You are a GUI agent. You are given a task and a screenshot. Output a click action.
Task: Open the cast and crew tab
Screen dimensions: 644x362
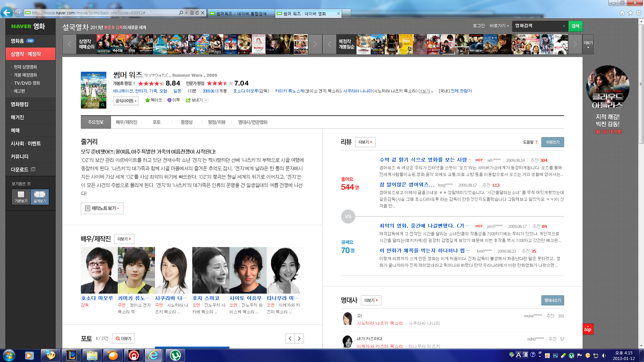pos(126,122)
